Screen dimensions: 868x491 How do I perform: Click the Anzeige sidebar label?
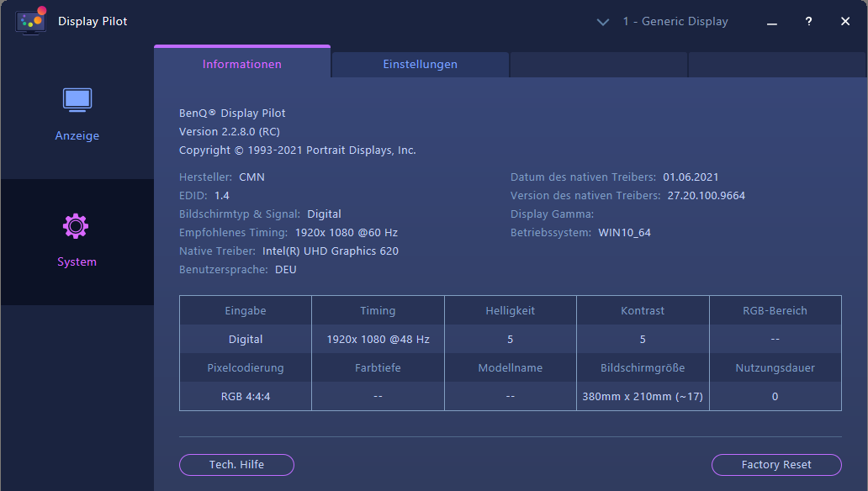(77, 135)
